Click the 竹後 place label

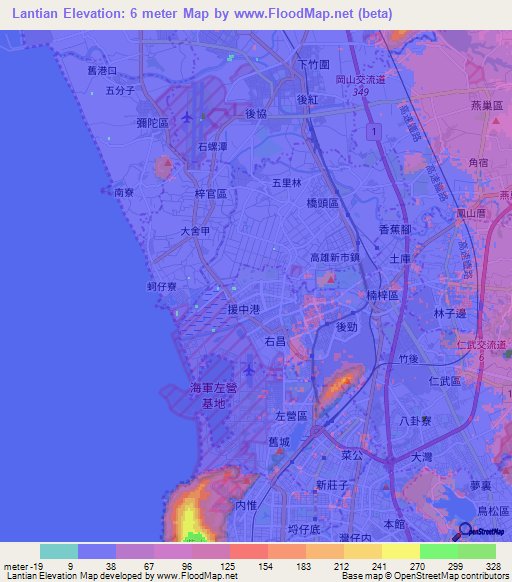[x=409, y=359]
